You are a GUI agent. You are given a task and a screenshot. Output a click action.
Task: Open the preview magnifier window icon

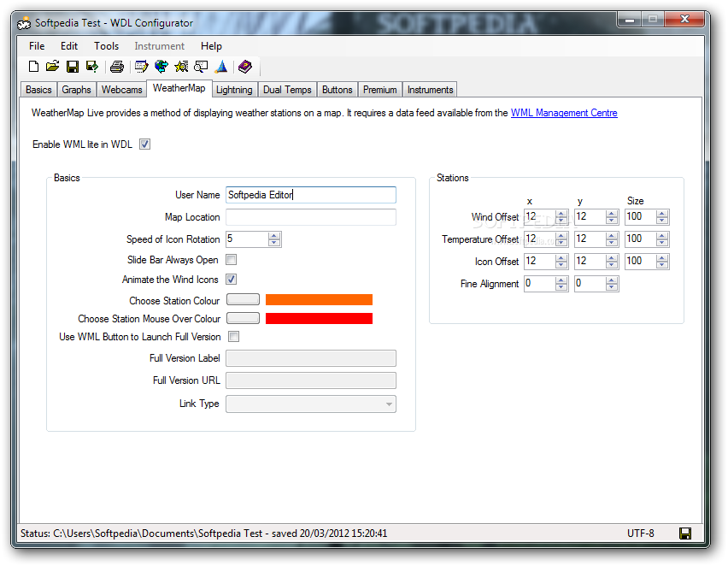pos(201,67)
